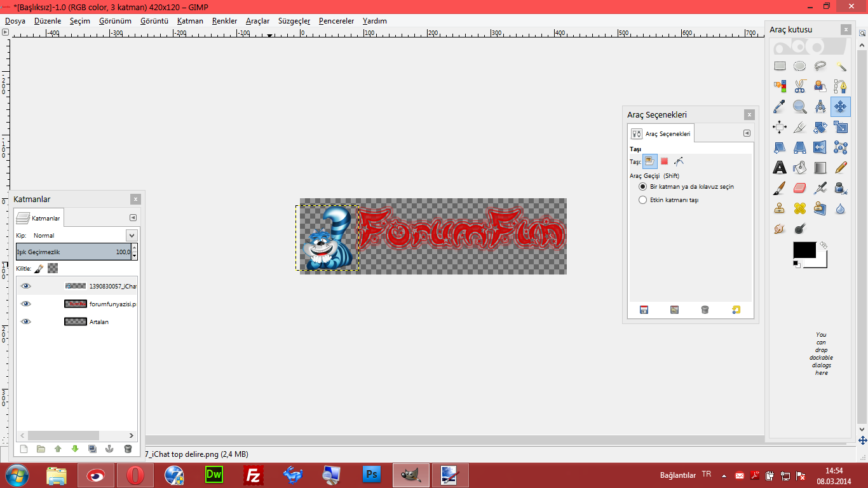Delete layer with trash button
Screen dimensions: 868x488
(128, 449)
